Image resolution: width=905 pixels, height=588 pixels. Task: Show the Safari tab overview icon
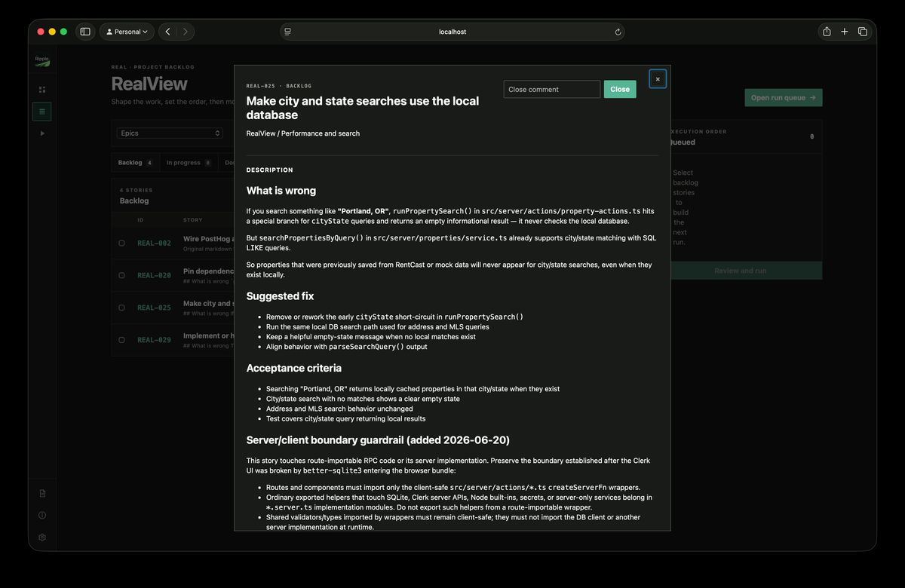863,32
